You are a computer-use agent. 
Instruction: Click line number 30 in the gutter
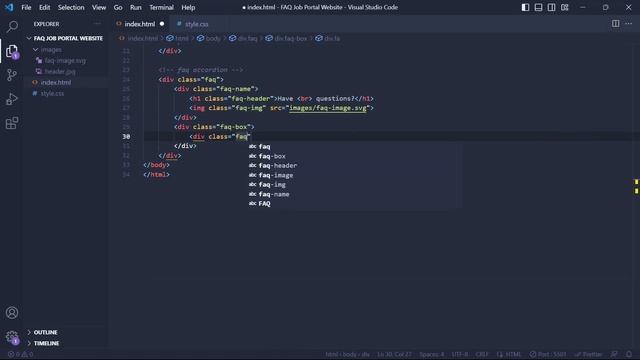(126, 137)
